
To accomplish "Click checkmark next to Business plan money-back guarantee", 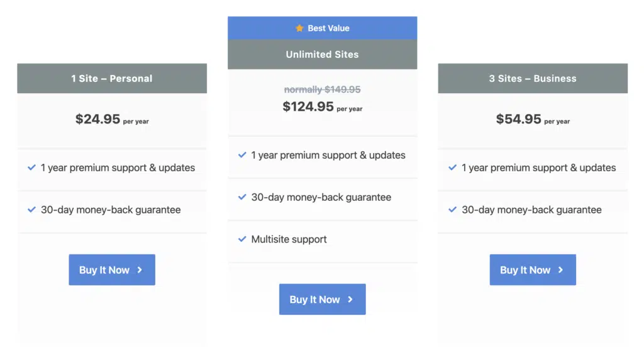I will pos(452,210).
